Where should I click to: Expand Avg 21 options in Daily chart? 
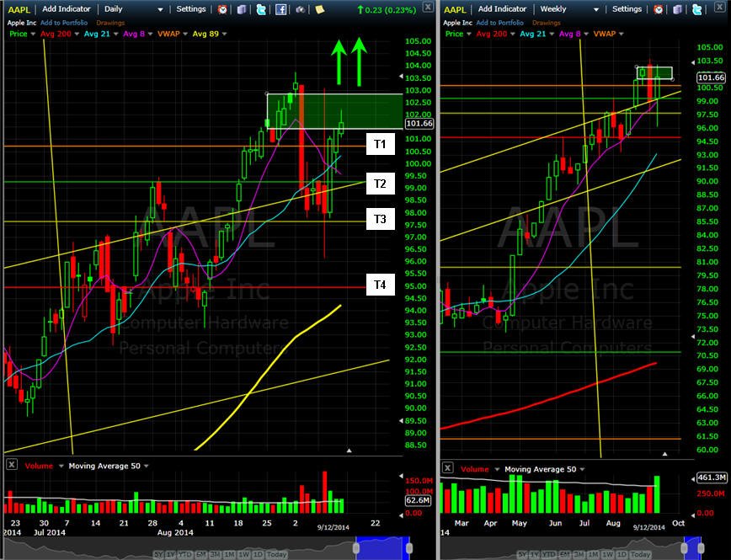pyautogui.click(x=115, y=34)
